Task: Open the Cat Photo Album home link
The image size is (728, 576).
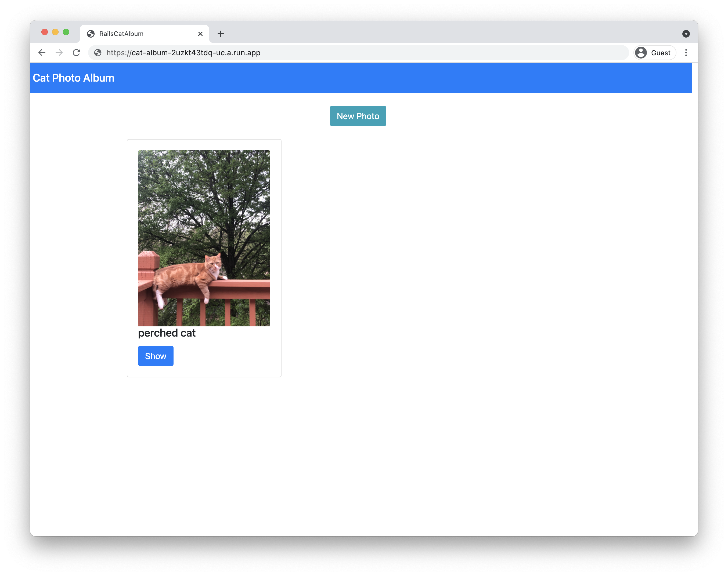Action: point(74,77)
